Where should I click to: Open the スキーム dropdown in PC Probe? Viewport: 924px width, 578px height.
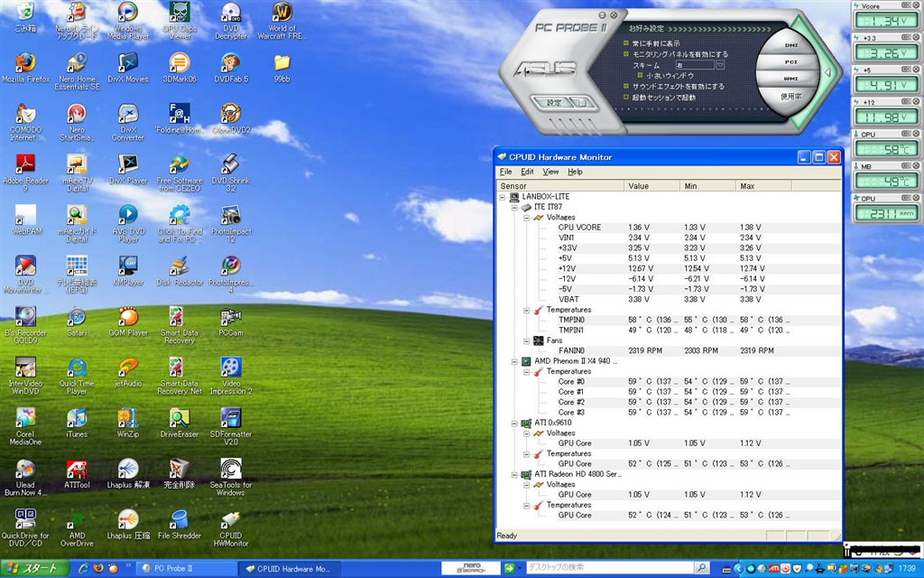click(x=720, y=65)
